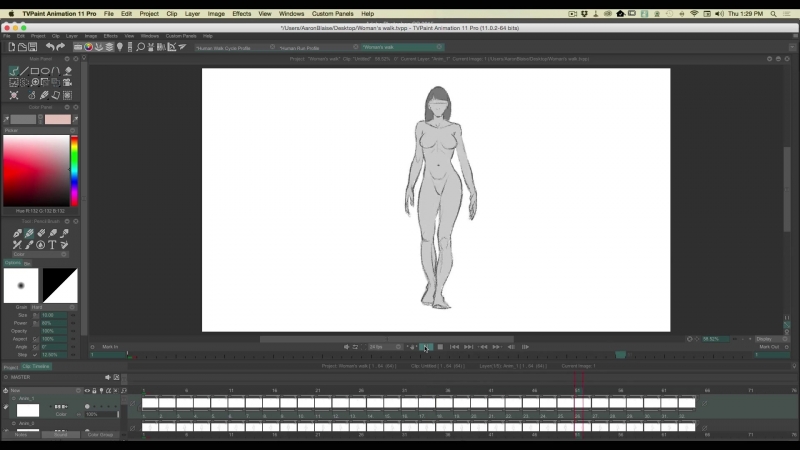Open the Display dropdown
Viewport: 800px width, 450px height.
coord(772,339)
